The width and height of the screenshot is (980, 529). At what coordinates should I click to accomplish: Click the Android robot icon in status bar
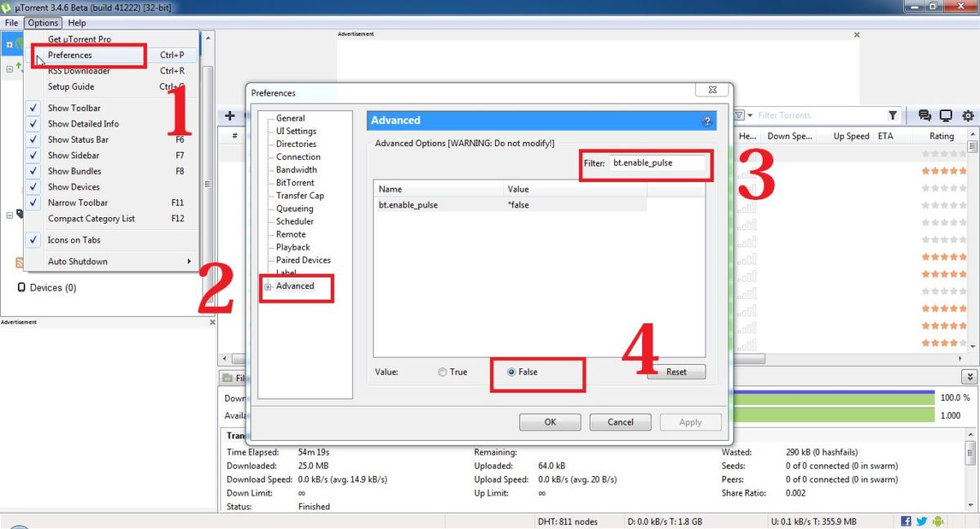pos(938,521)
